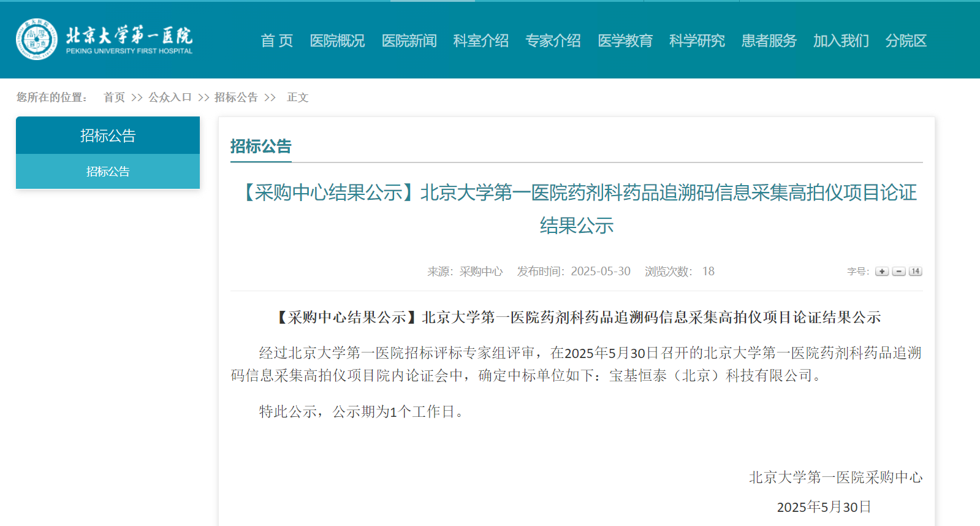Click the 招标公告 breadcrumb link
The height and width of the screenshot is (526, 980).
[x=236, y=97]
